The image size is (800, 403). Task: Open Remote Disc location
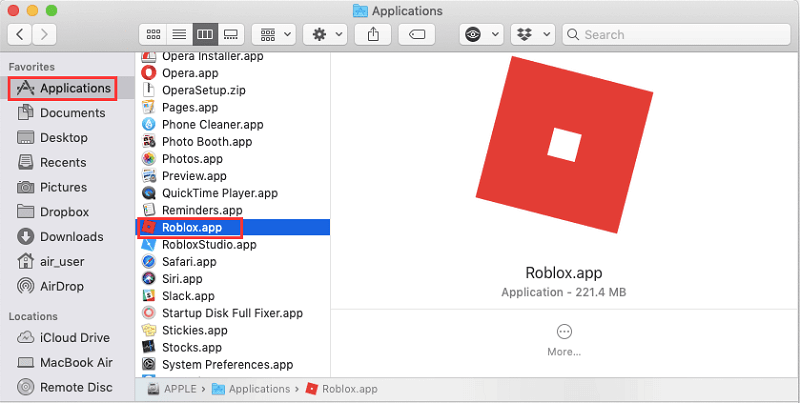tap(65, 387)
